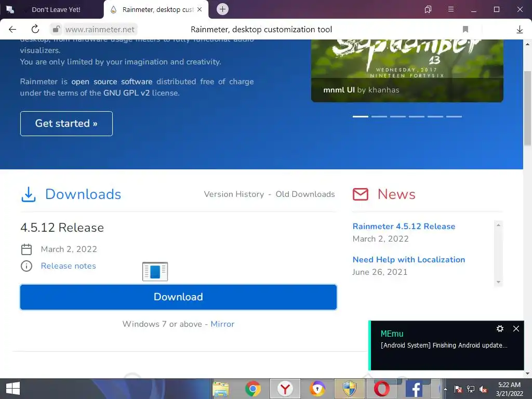This screenshot has width=532, height=399.
Task: Click the Downloads heading icon
Action: 29,194
